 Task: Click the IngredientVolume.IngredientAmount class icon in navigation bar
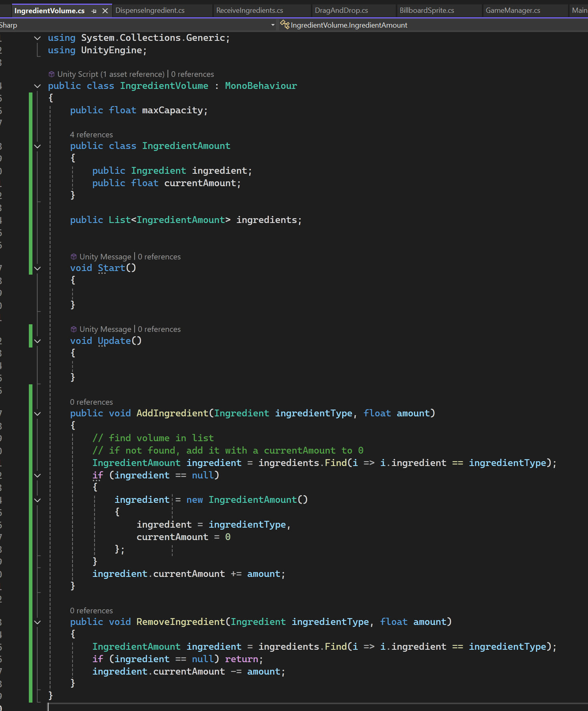pyautogui.click(x=284, y=25)
